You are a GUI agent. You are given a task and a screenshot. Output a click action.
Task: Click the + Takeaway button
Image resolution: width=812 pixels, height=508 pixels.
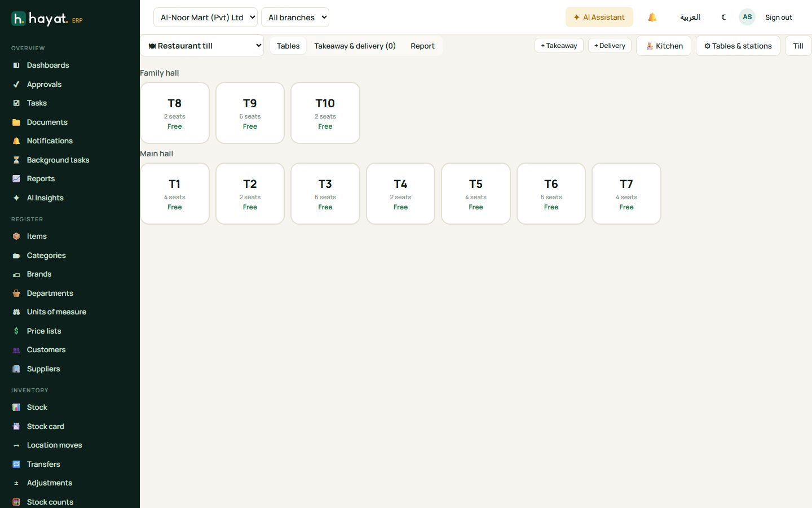point(559,46)
